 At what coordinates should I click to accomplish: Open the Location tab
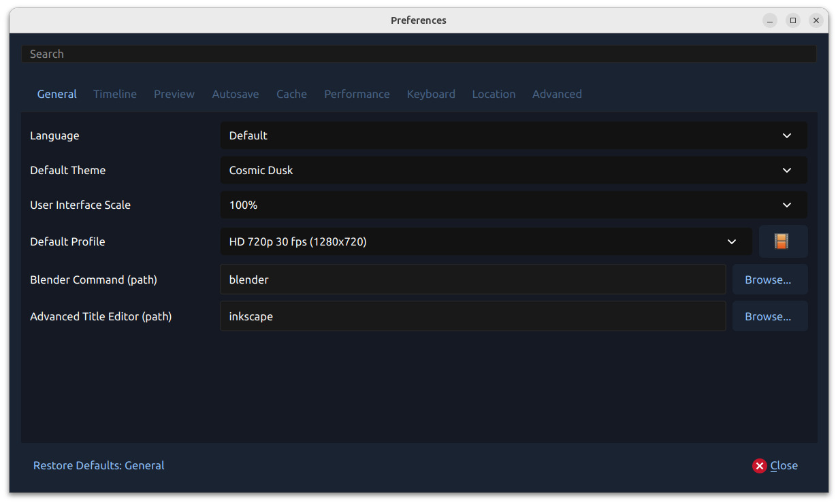[x=494, y=94]
